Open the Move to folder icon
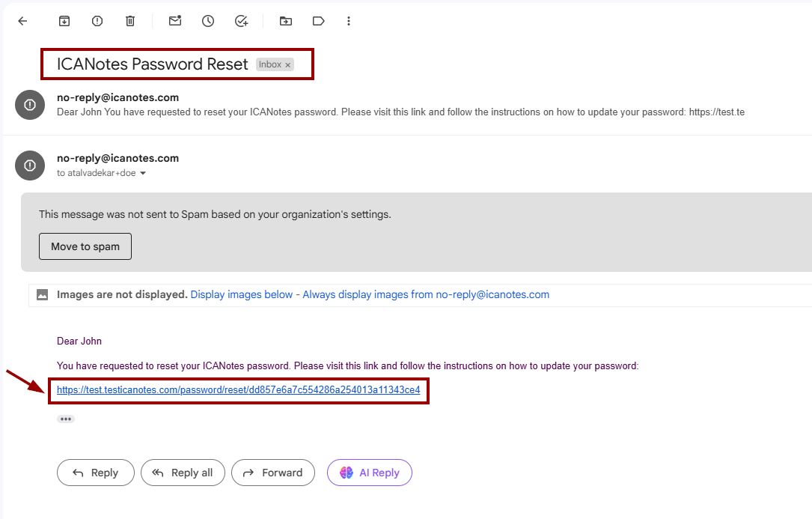Viewport: 812px width, 519px height. click(286, 21)
